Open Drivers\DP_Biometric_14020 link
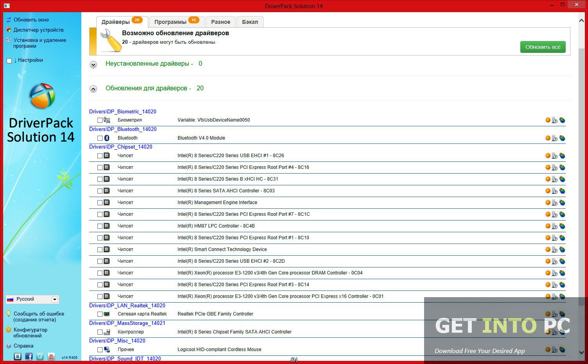Image resolution: width=588 pixels, height=364 pixels. [x=123, y=111]
